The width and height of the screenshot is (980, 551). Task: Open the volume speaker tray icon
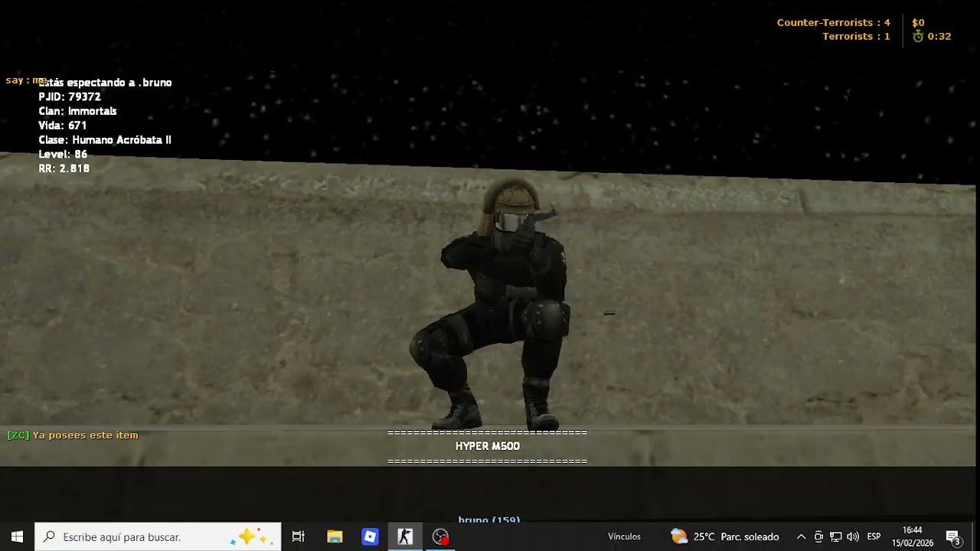(x=852, y=536)
